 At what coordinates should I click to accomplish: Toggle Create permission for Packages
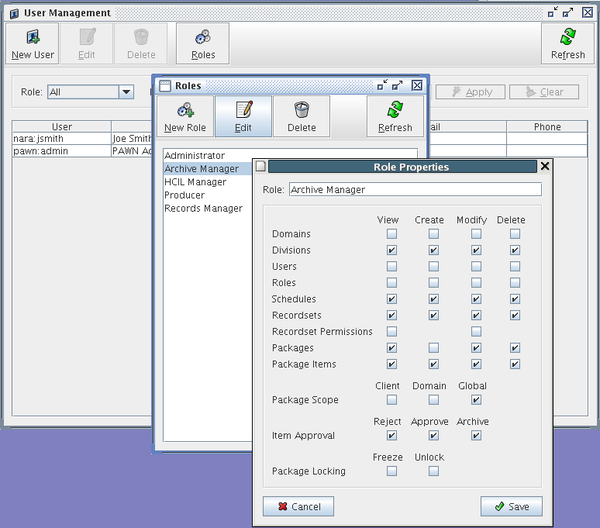(x=433, y=348)
